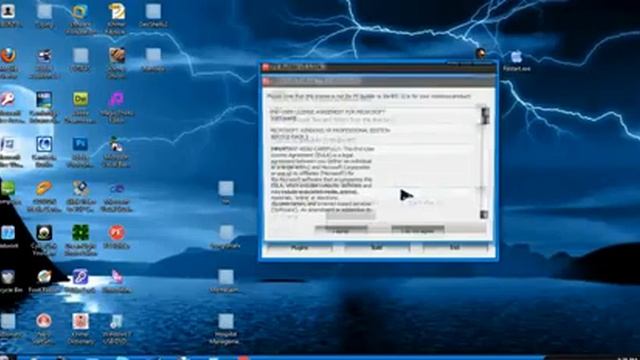Open the Adobe Photoshop (Ps) desktop shortcut
This screenshot has width=640, height=360.
(80, 144)
